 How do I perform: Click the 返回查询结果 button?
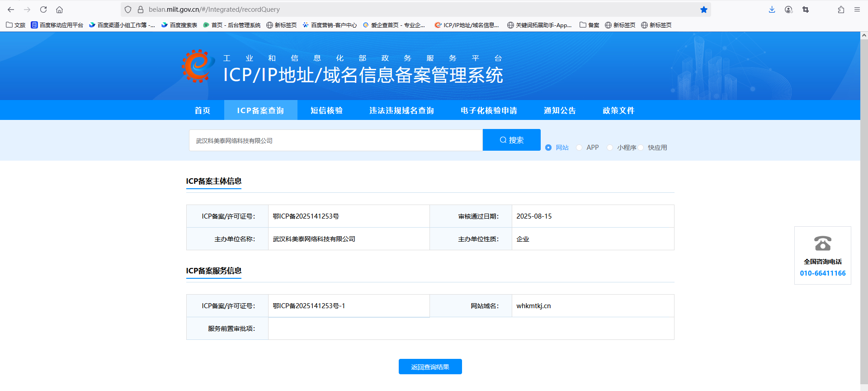(x=430, y=367)
